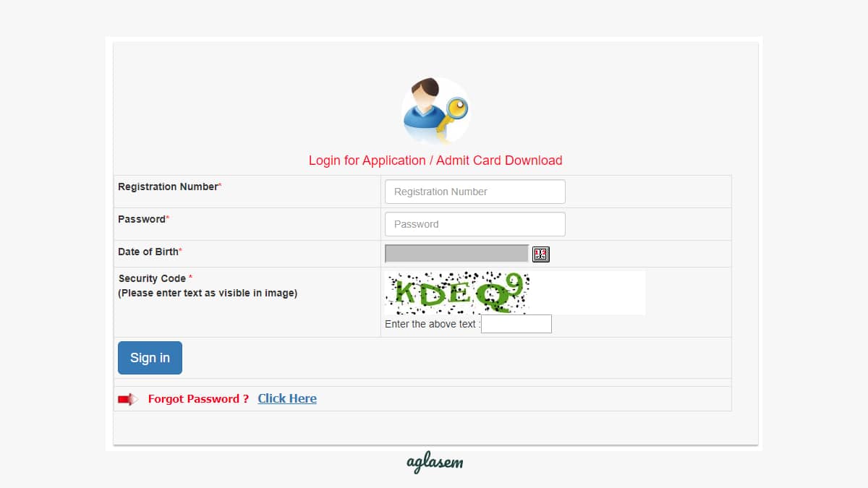Focus the Registration Number input field
The width and height of the screenshot is (868, 488).
[475, 192]
